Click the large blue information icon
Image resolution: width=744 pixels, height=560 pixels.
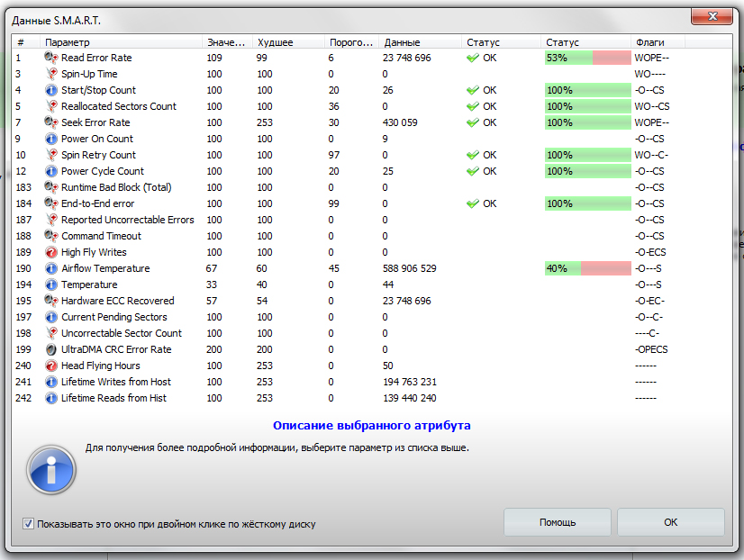pos(51,470)
